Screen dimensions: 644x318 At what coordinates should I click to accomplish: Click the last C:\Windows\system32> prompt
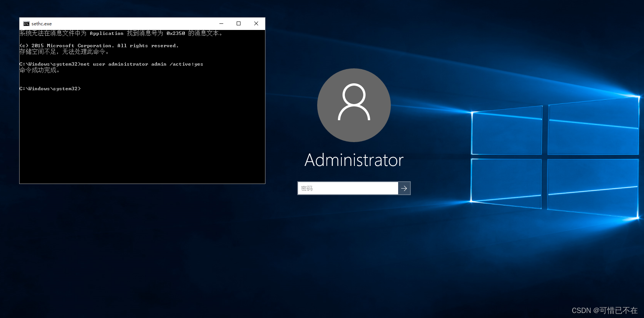[50, 89]
